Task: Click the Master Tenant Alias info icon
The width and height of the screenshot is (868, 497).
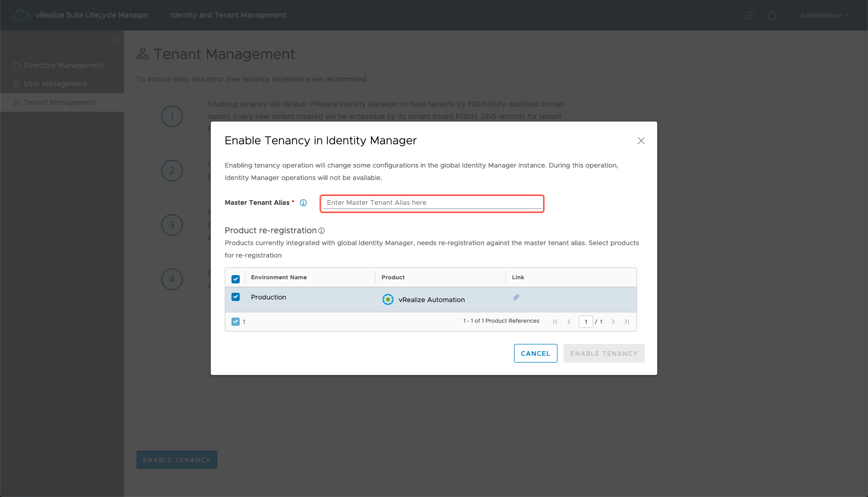Action: (x=303, y=203)
